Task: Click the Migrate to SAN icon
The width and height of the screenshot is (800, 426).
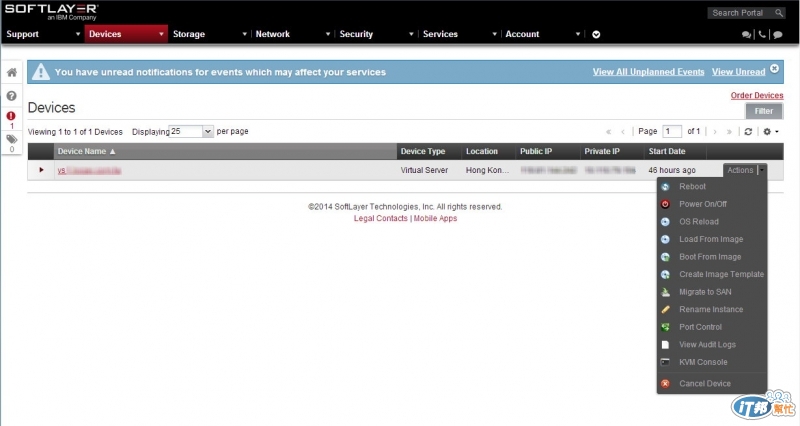Action: point(665,292)
